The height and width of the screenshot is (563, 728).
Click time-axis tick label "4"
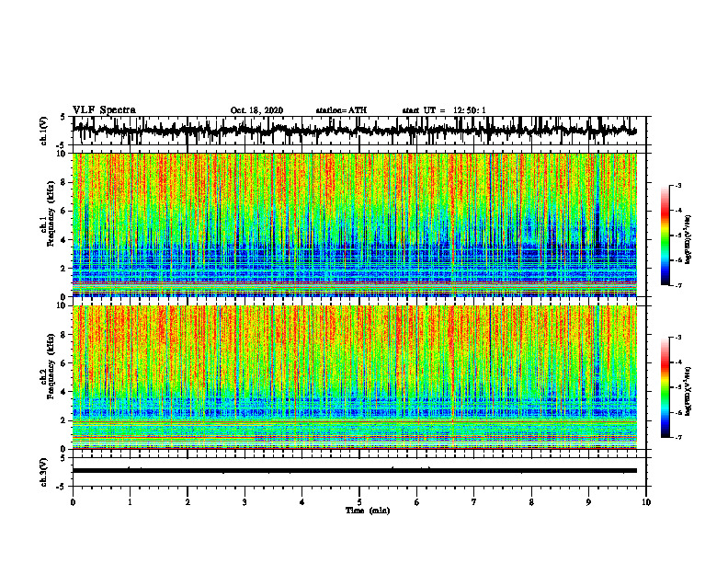coord(302,502)
